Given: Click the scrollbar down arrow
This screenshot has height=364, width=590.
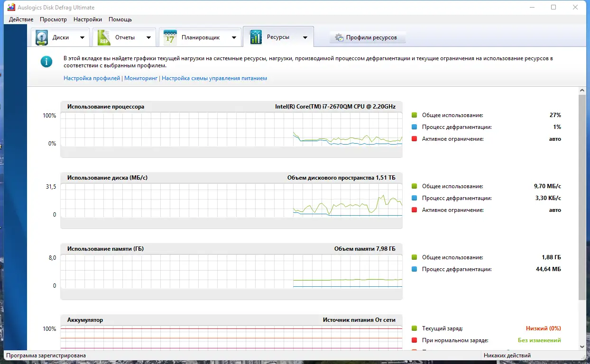Looking at the screenshot, I should tap(582, 347).
